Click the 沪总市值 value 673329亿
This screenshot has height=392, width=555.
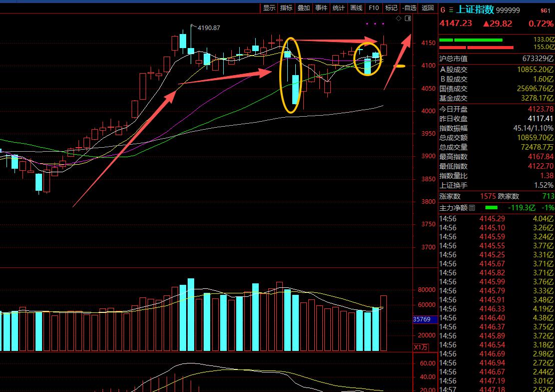pyautogui.click(x=537, y=59)
